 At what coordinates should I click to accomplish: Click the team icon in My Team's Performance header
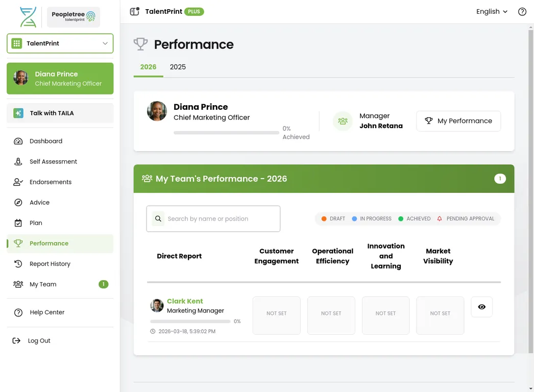(x=147, y=179)
